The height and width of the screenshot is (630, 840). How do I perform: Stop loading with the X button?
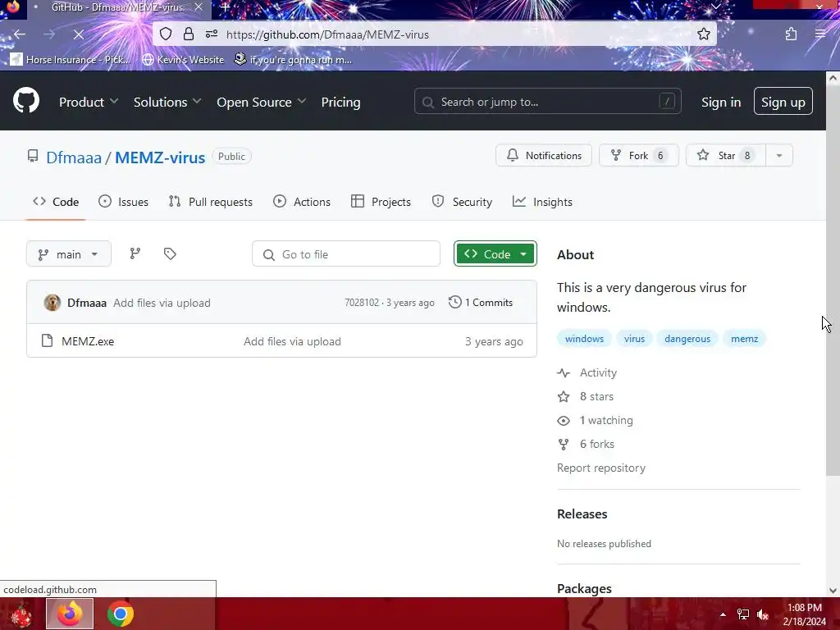tap(78, 34)
